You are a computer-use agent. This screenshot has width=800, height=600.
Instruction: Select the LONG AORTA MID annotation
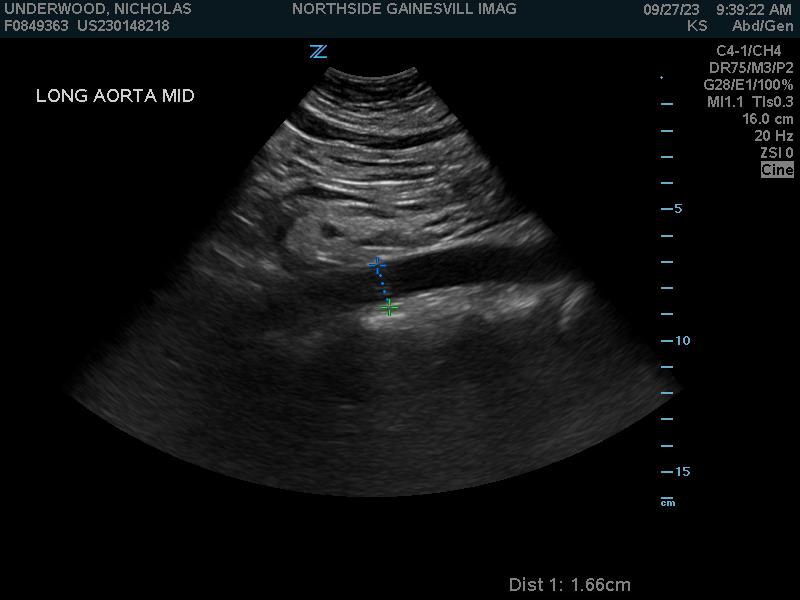pos(115,97)
